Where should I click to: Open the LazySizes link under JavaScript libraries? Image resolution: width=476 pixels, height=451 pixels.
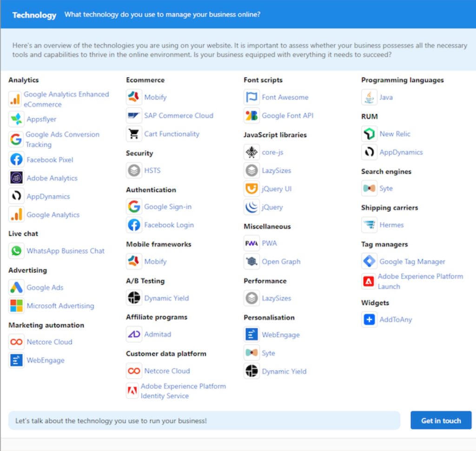276,170
